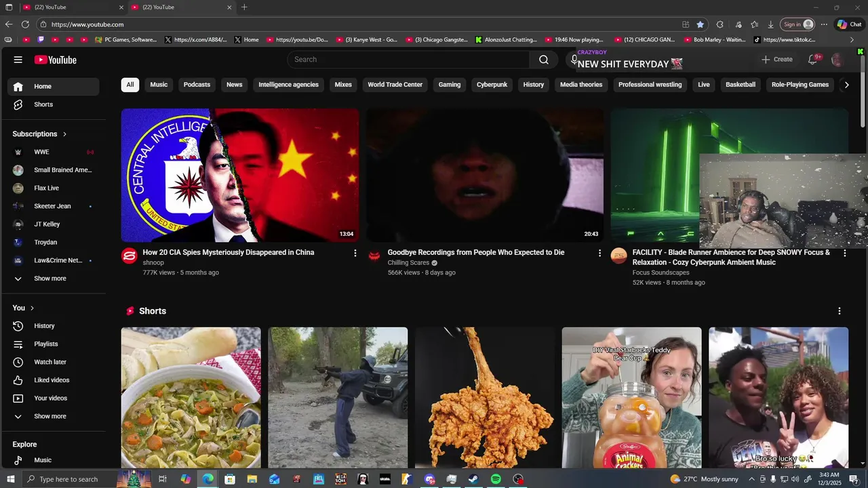The image size is (868, 488).
Task: Open options for CIA Spies video
Action: (355, 253)
